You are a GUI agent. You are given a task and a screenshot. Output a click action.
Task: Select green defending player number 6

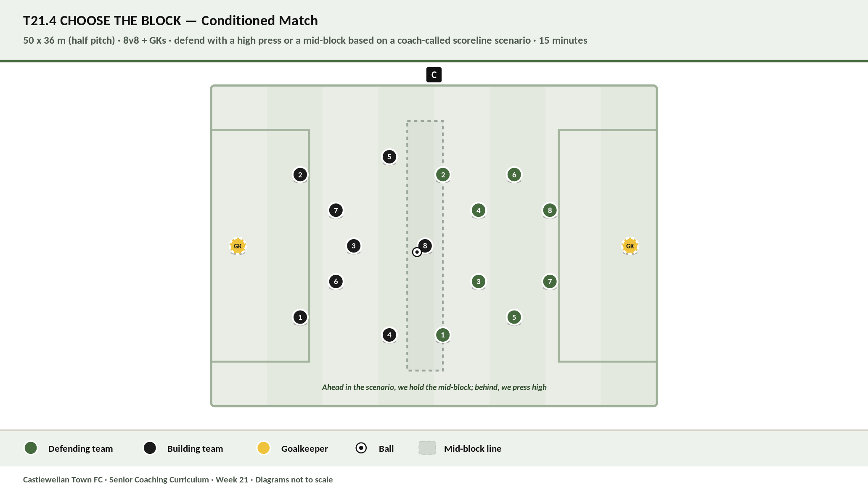(514, 174)
